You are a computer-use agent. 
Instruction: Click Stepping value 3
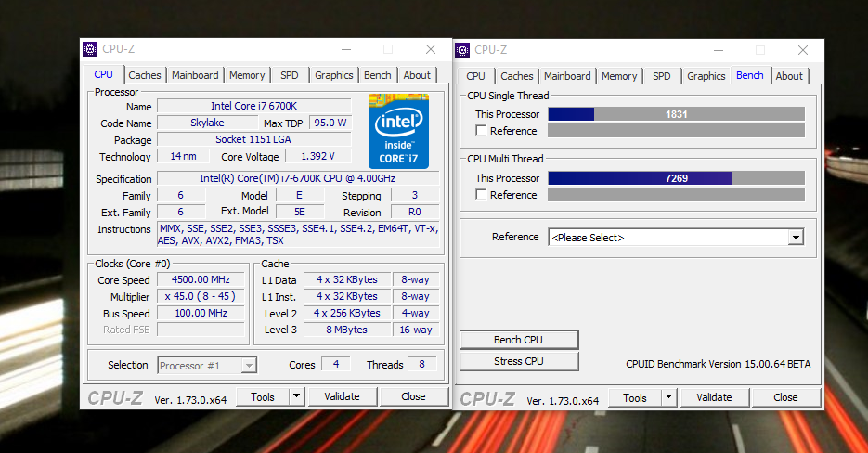(x=415, y=195)
